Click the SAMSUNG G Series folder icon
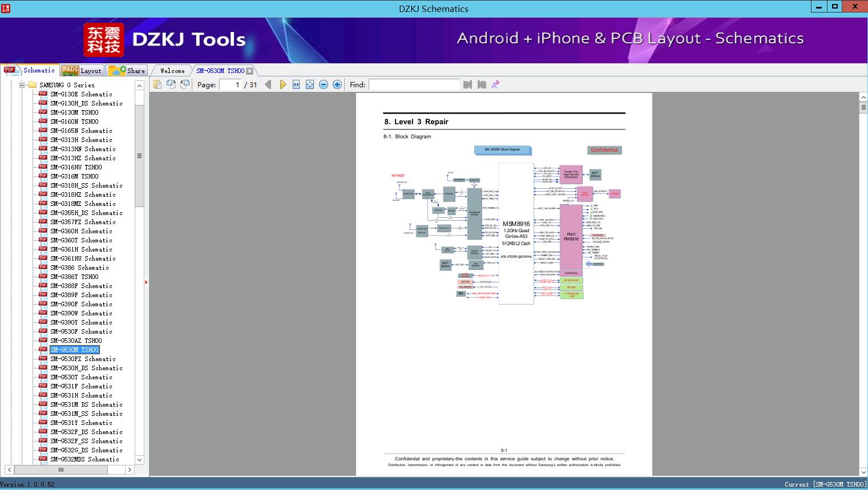 point(33,85)
